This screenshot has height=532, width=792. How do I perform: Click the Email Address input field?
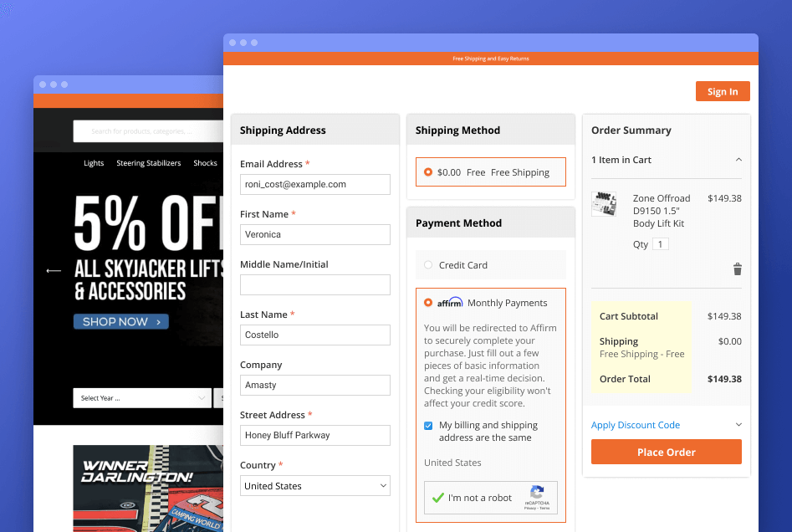point(315,184)
